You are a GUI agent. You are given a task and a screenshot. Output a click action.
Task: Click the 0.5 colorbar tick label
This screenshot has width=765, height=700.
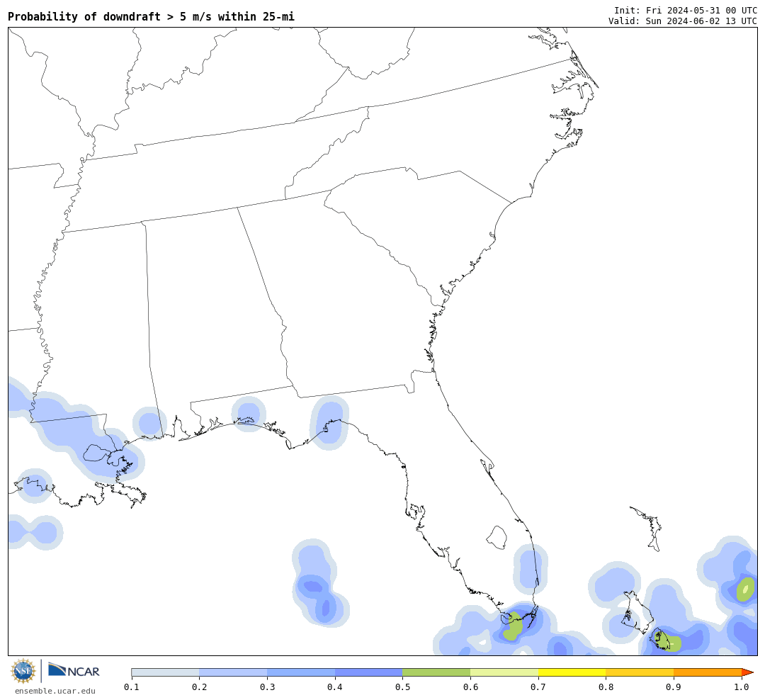point(402,687)
